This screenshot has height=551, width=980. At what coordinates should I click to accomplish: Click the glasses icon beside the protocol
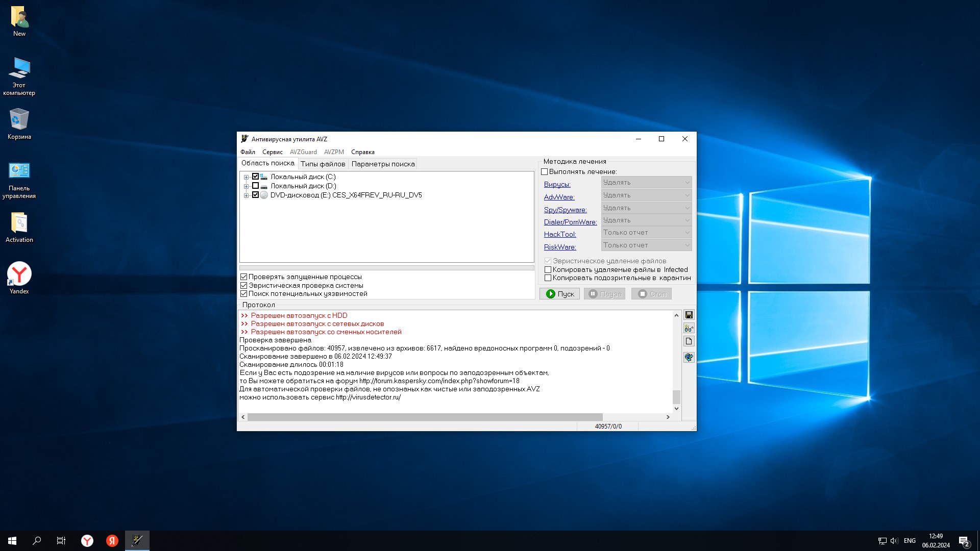(689, 328)
